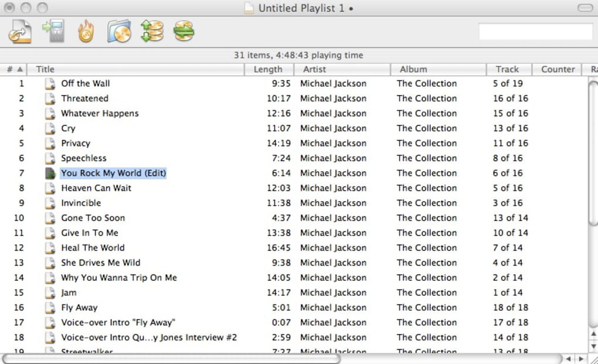Click the "Gone Too Soon" track title
598x364 pixels.
click(x=93, y=218)
